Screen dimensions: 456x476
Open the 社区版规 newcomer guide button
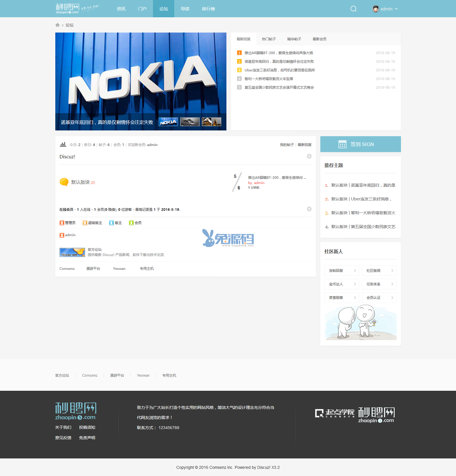click(379, 271)
